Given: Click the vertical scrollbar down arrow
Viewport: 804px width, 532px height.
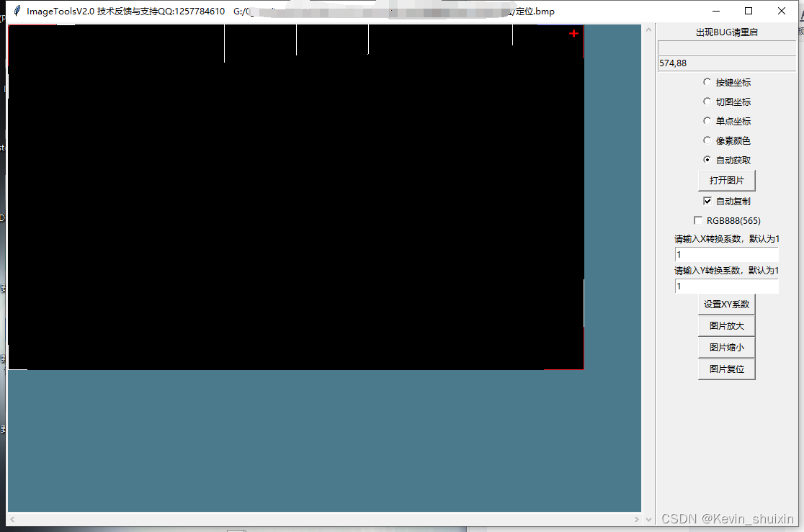Looking at the screenshot, I should point(648,519).
